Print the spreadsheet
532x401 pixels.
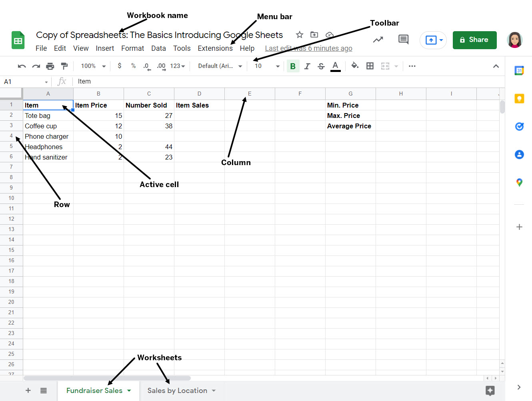pyautogui.click(x=50, y=66)
